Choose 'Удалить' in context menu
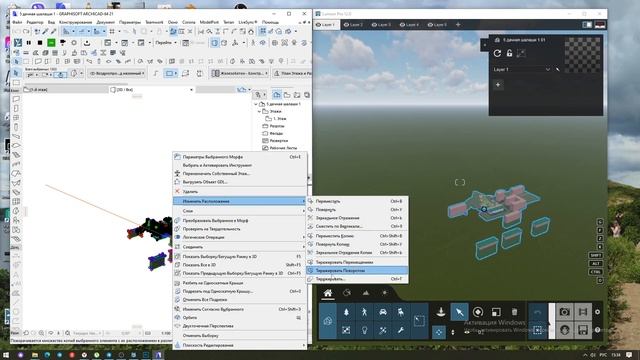 [240, 191]
